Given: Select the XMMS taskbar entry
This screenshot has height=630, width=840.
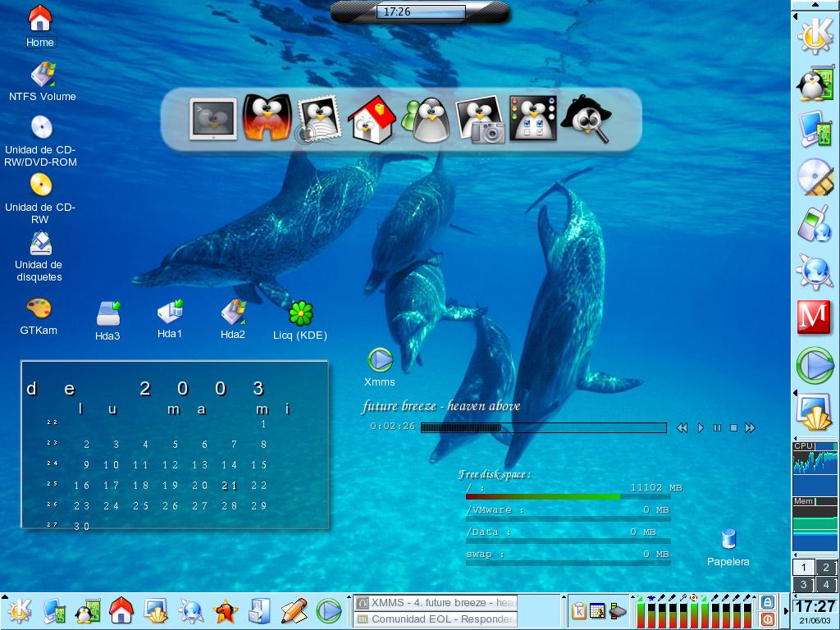Looking at the screenshot, I should [436, 603].
